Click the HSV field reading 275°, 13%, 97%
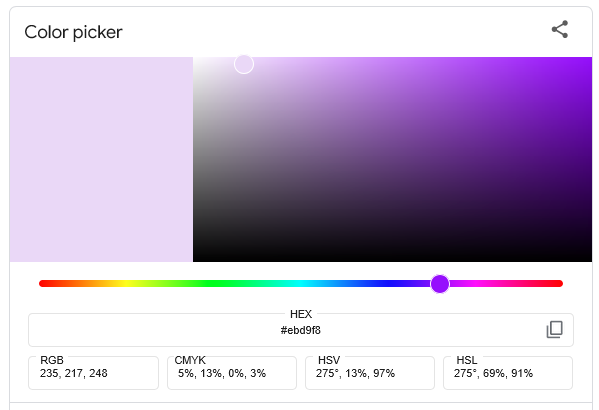 (x=370, y=373)
